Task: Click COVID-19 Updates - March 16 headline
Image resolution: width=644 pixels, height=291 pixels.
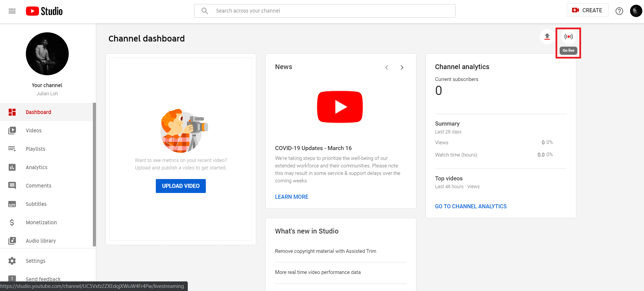Action: 313,148
